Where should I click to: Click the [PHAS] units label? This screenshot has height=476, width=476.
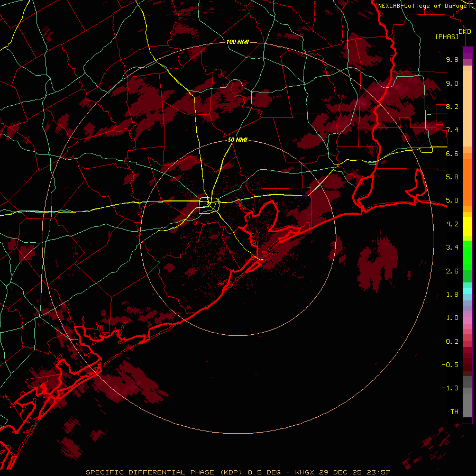pos(447,36)
